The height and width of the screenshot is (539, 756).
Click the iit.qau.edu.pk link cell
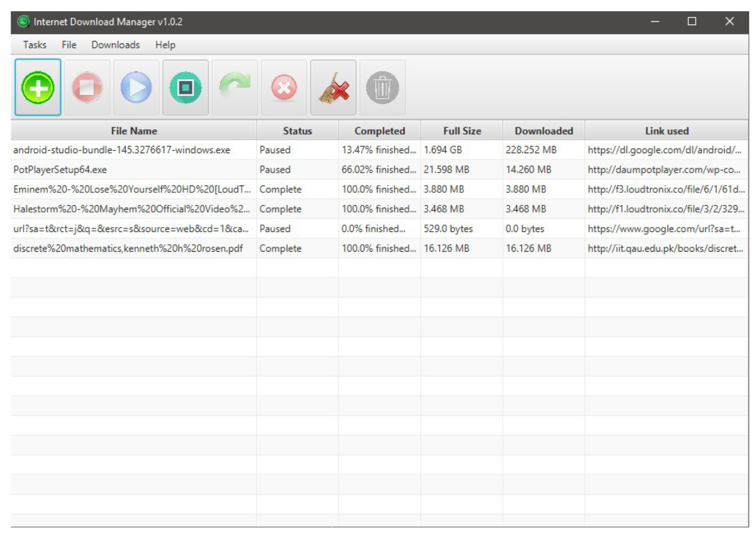(x=666, y=249)
